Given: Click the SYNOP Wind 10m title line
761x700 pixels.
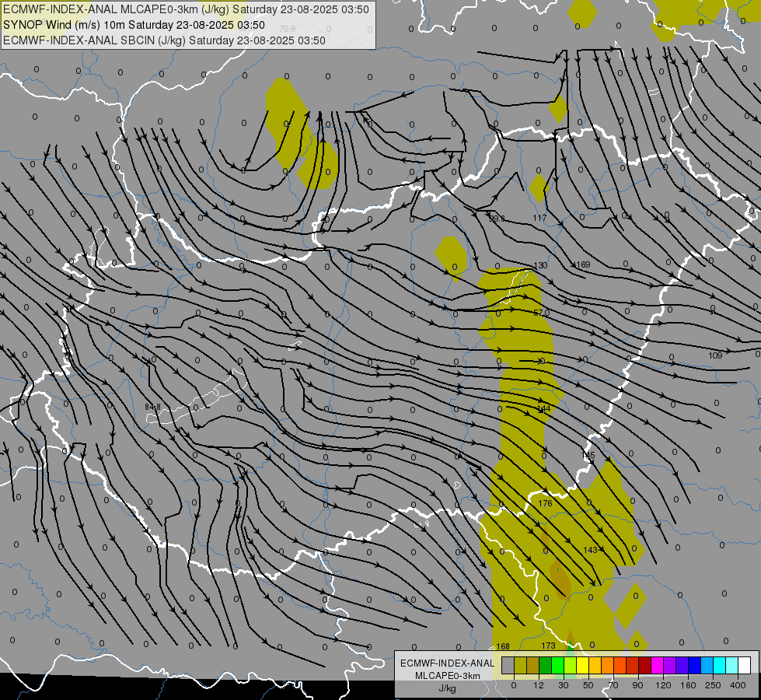Looking at the screenshot, I should point(134,25).
